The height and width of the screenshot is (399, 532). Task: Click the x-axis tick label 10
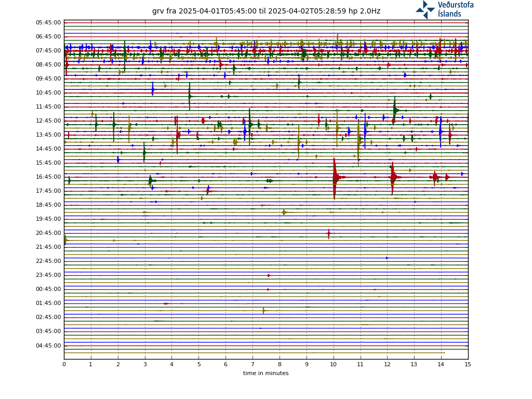[x=334, y=364]
